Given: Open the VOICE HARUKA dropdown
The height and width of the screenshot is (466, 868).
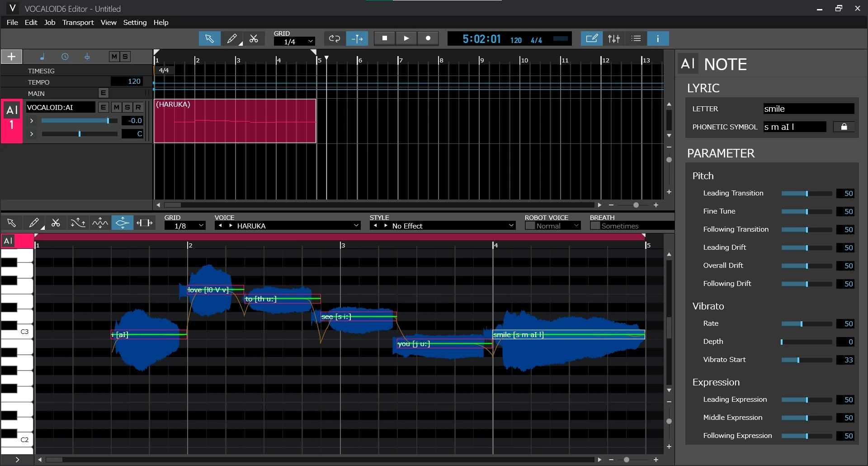Looking at the screenshot, I should tap(356, 226).
